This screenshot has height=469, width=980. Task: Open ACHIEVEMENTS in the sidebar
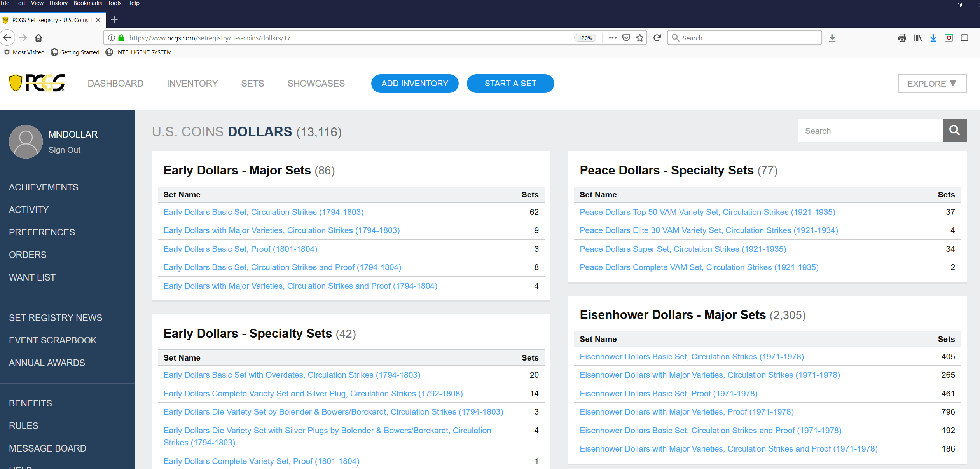44,187
